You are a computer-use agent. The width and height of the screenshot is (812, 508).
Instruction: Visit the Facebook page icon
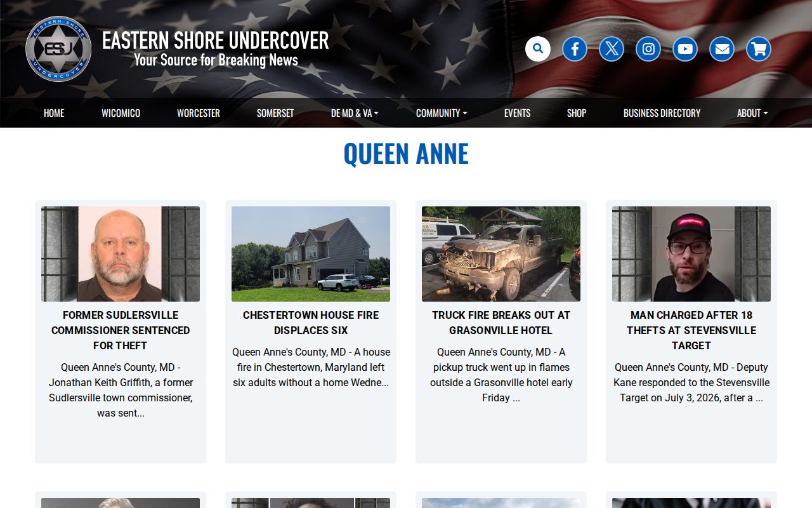575,49
